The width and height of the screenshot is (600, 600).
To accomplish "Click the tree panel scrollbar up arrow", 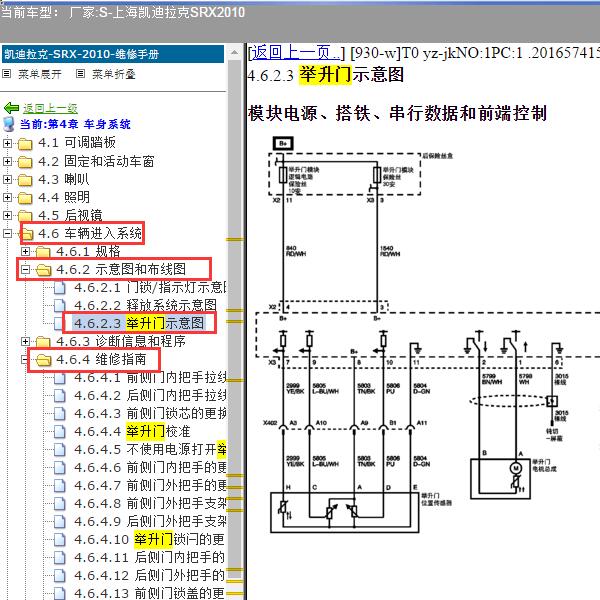I will tap(235, 53).
